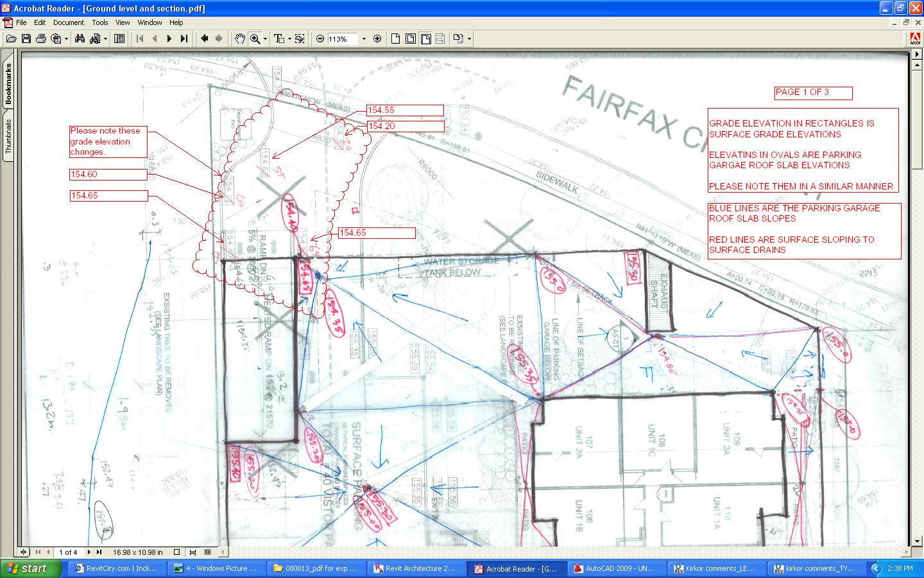Screen dimensions: 924x578
Task: Select Continuous Facing layout in status bar
Action: click(207, 552)
